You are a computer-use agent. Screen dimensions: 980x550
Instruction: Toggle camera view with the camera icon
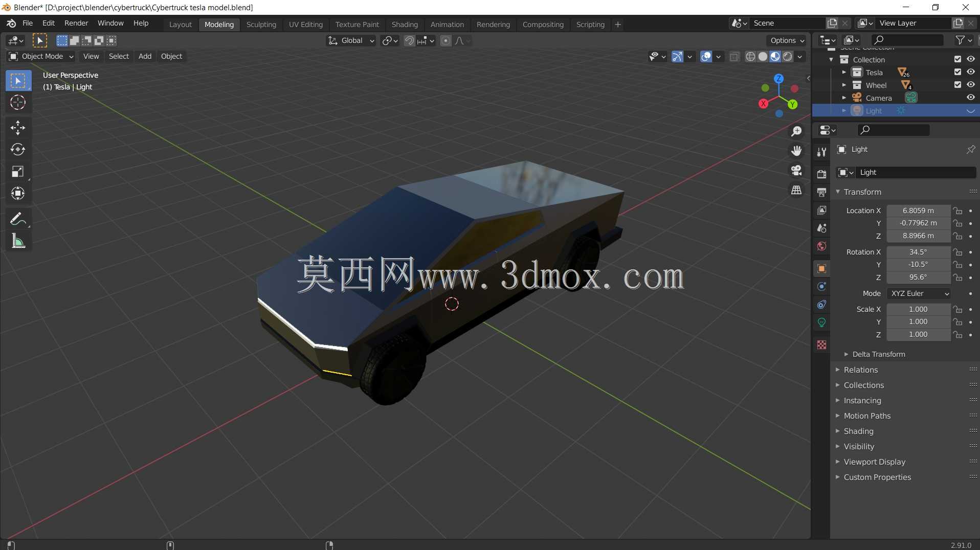796,170
